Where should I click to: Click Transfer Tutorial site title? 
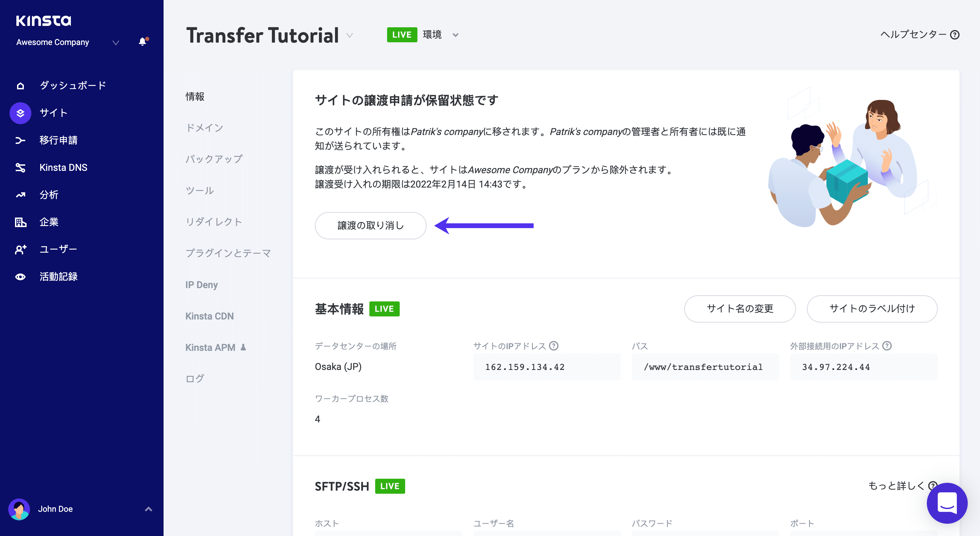click(262, 35)
